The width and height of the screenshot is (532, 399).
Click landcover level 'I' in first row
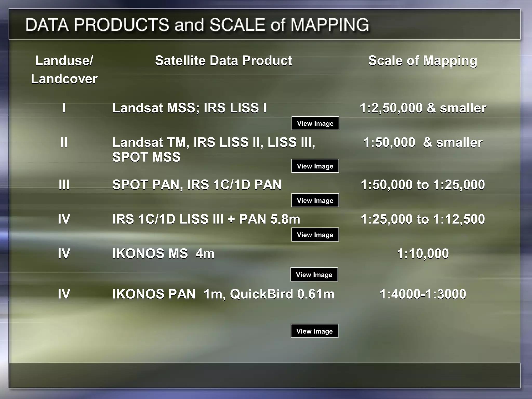click(x=64, y=108)
